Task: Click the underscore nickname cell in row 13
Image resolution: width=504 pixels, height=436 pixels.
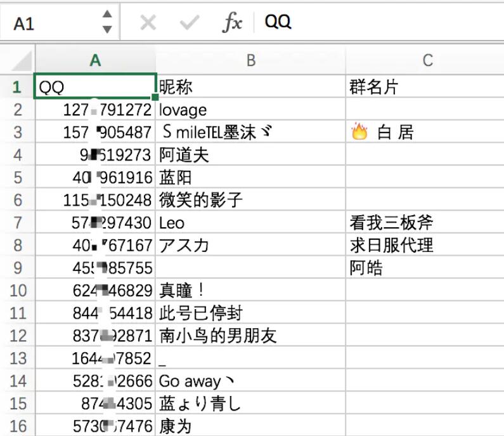Action: point(250,359)
